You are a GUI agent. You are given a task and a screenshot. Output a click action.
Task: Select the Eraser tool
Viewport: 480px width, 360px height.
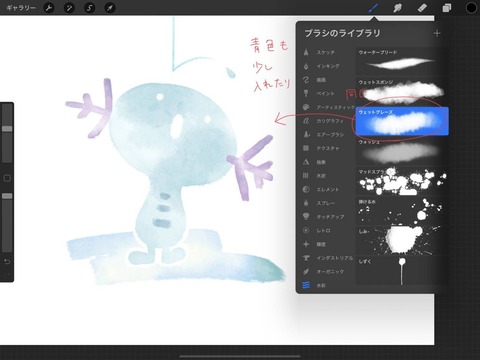(422, 8)
